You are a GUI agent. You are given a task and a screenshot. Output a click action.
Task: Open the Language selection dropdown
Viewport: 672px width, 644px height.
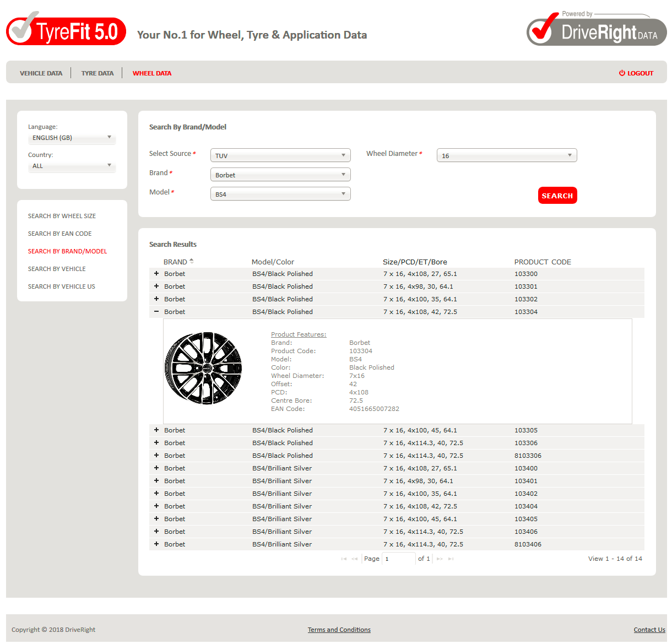click(72, 138)
